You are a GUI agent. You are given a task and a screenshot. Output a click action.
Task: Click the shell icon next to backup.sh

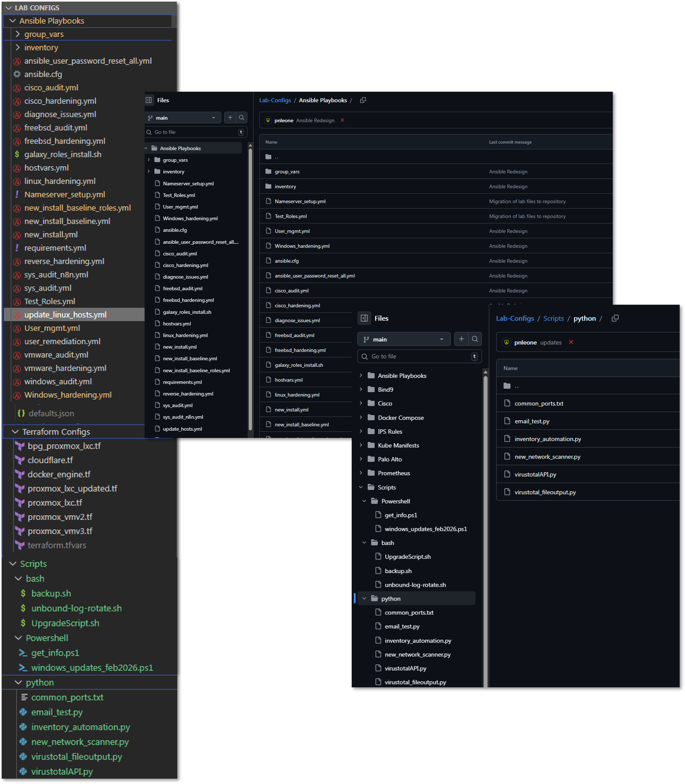coord(23,593)
